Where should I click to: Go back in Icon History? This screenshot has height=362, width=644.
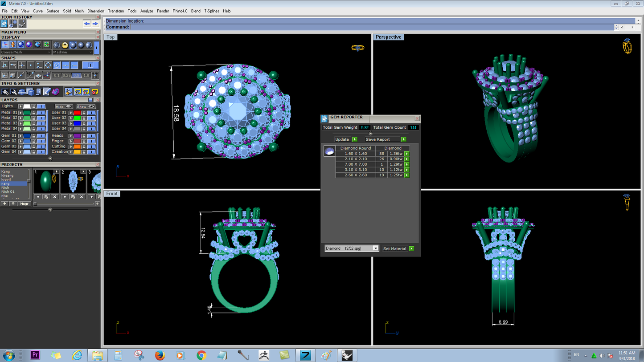pyautogui.click(x=86, y=24)
